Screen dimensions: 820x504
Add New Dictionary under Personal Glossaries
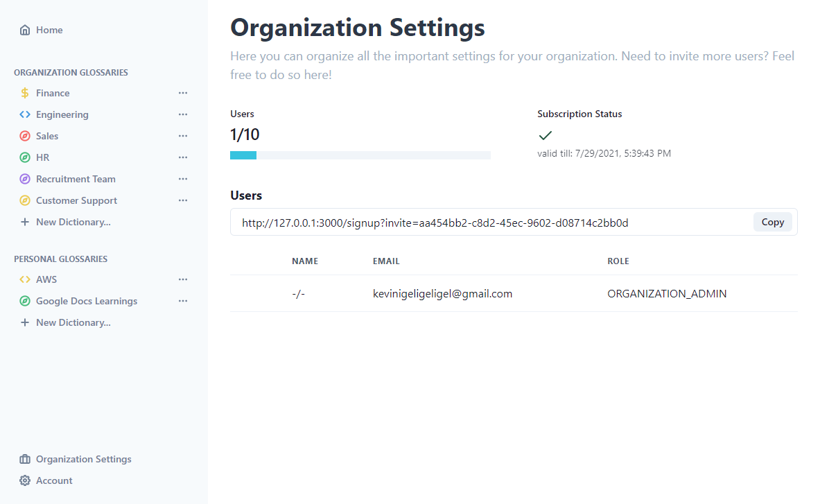[x=73, y=322]
